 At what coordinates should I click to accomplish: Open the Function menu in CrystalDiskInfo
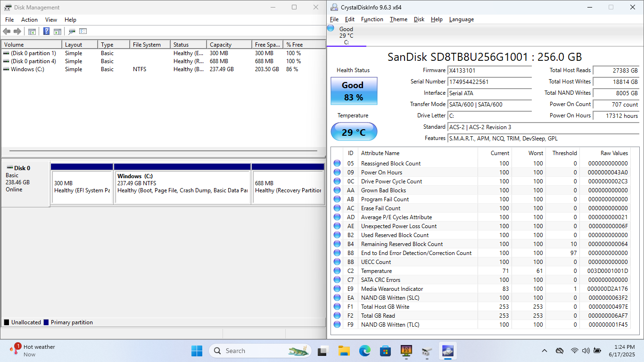click(372, 19)
